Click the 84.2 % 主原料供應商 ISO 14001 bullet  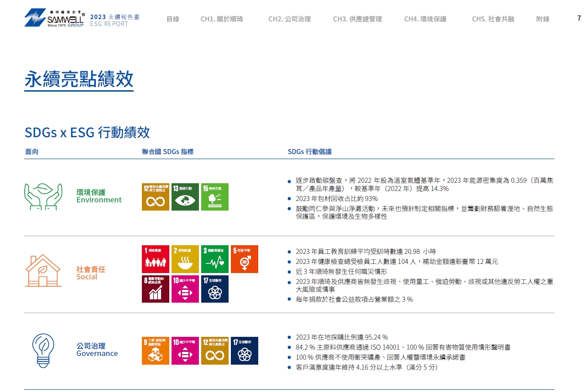(x=403, y=347)
